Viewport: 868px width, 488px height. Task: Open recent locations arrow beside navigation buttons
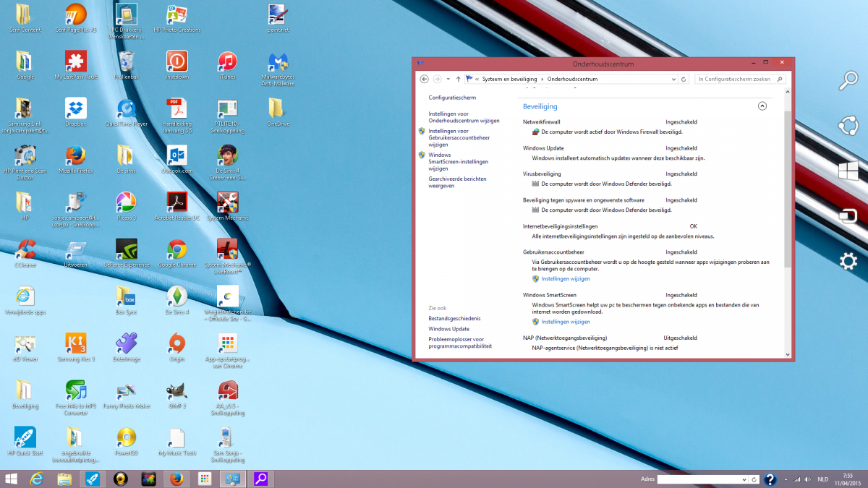coord(448,79)
